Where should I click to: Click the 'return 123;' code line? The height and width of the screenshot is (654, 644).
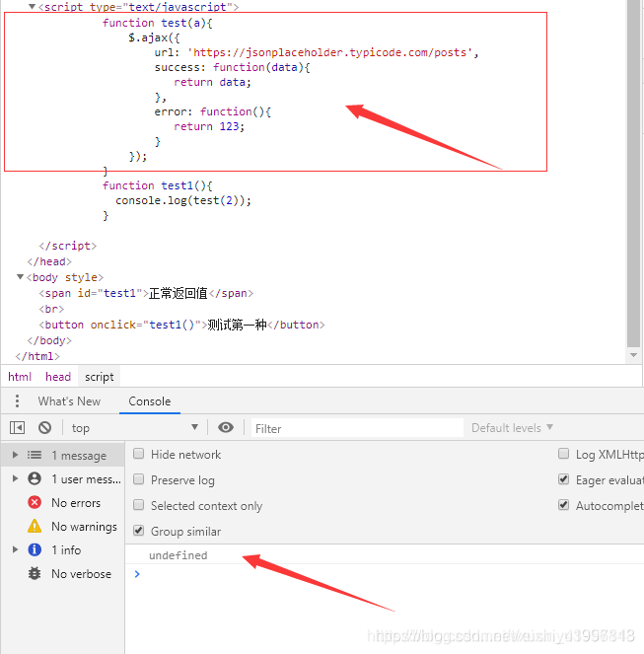click(x=209, y=126)
